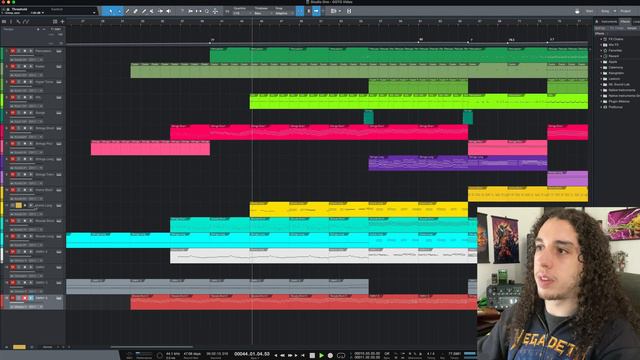Image resolution: width=640 pixels, height=360 pixels.
Task: Select the Celemony folder in browser
Action: click(x=616, y=68)
